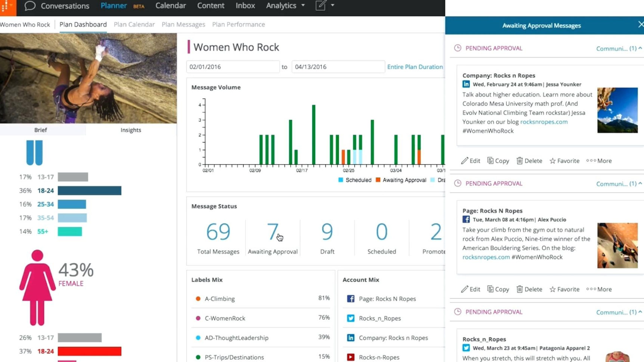Collapse the first Communi... (1) expander

[619, 49]
